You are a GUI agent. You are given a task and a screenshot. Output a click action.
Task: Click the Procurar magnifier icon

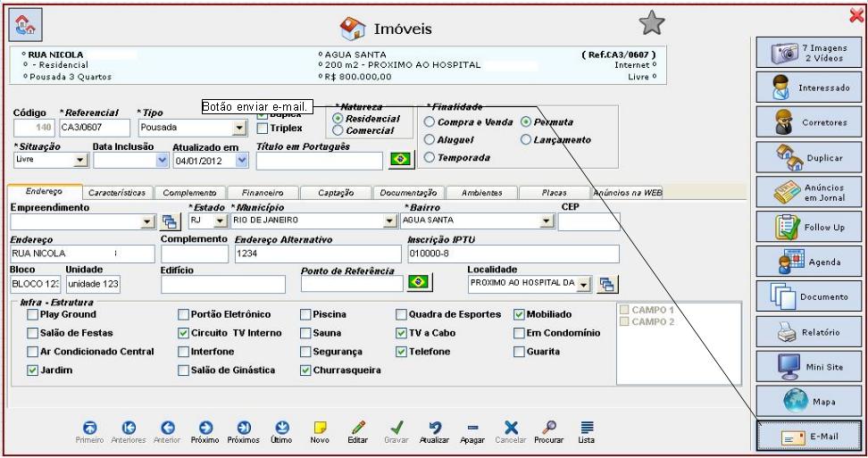[x=548, y=428]
